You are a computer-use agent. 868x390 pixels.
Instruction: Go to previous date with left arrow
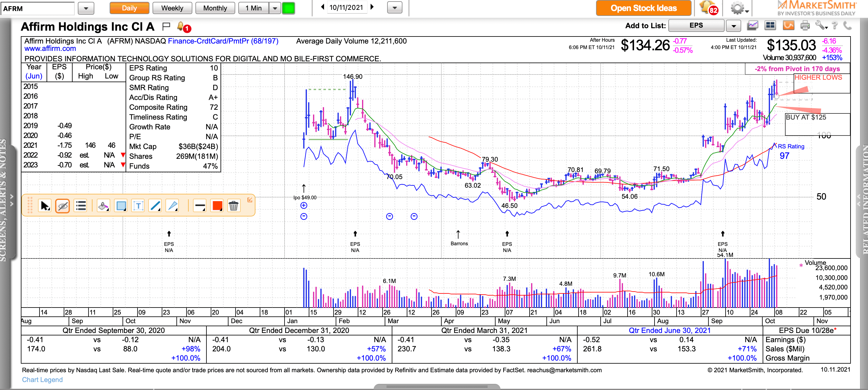tap(323, 7)
